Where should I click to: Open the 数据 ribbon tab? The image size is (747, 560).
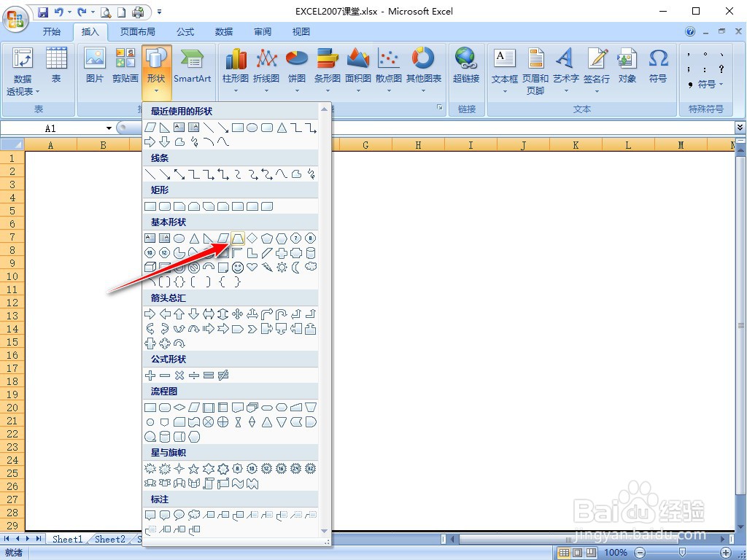tap(224, 32)
